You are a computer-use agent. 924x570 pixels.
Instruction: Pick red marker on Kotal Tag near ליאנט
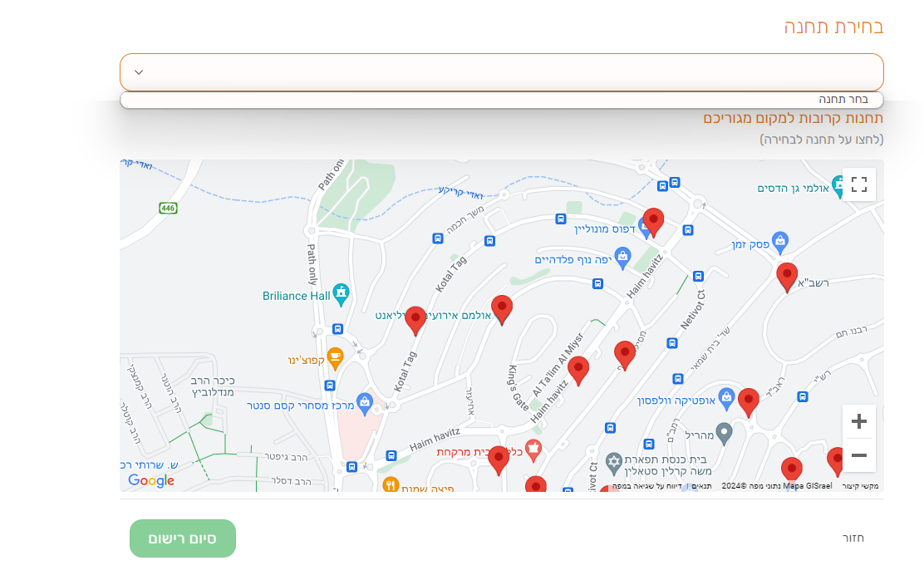coord(415,321)
